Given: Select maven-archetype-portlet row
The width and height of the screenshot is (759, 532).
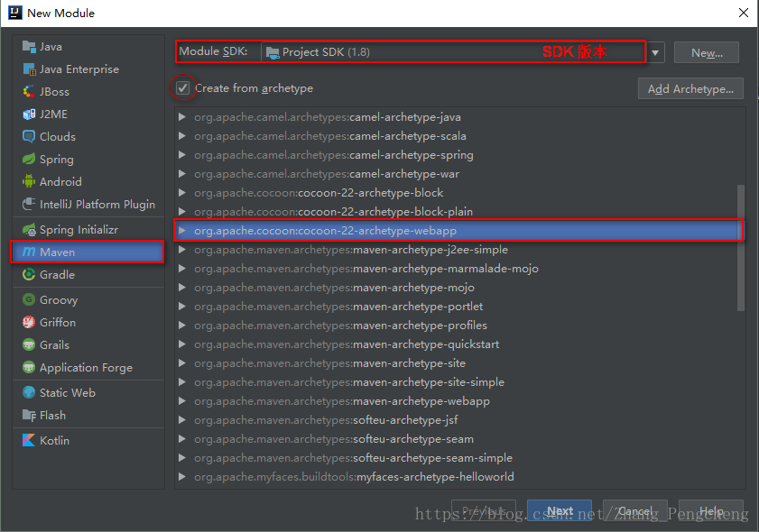Looking at the screenshot, I should [459, 307].
